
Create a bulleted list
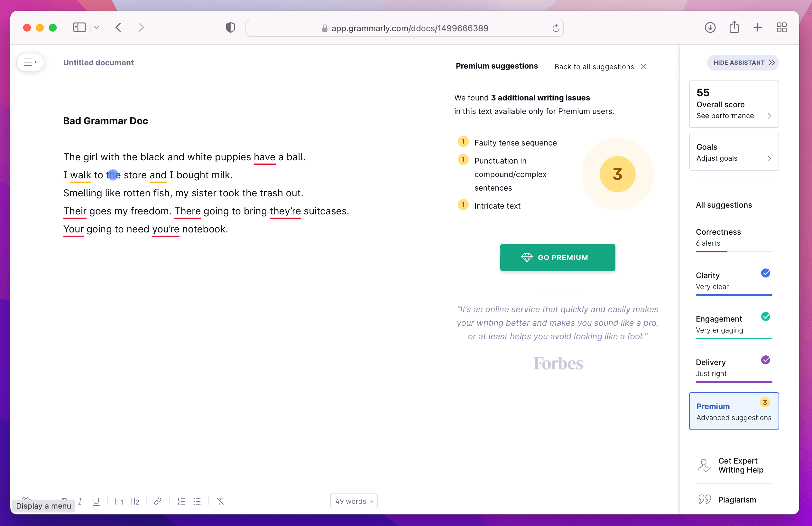[197, 501]
